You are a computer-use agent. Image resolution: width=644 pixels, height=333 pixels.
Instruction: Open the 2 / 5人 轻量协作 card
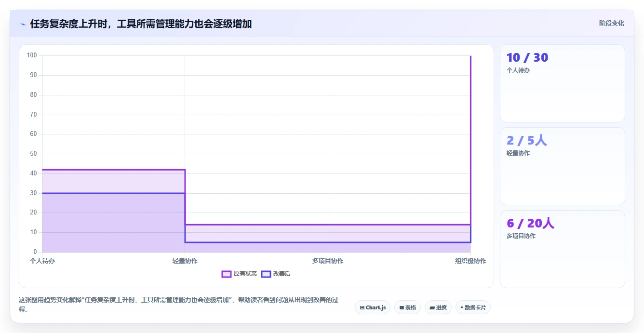[563, 166]
